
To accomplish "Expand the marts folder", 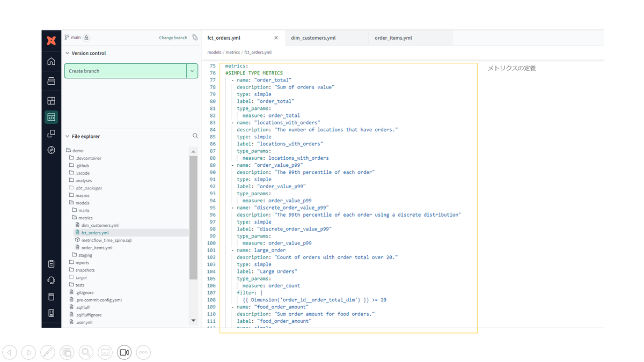I will click(x=80, y=210).
